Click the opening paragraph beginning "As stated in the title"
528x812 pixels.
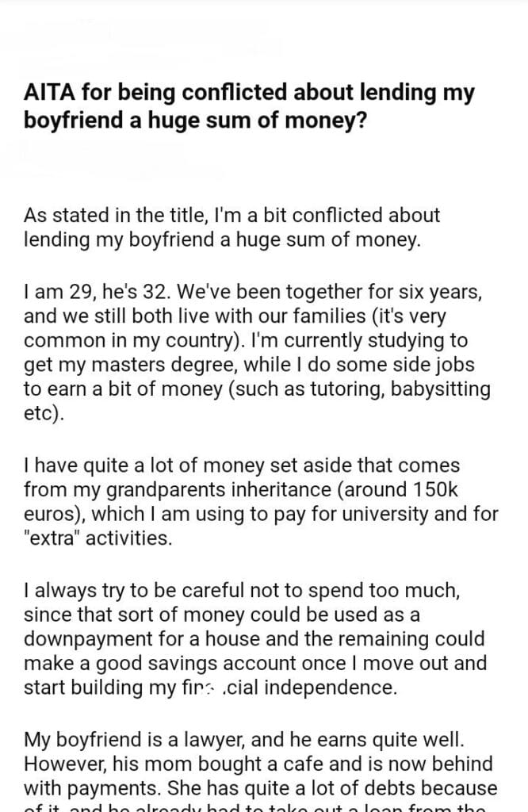tap(231, 227)
